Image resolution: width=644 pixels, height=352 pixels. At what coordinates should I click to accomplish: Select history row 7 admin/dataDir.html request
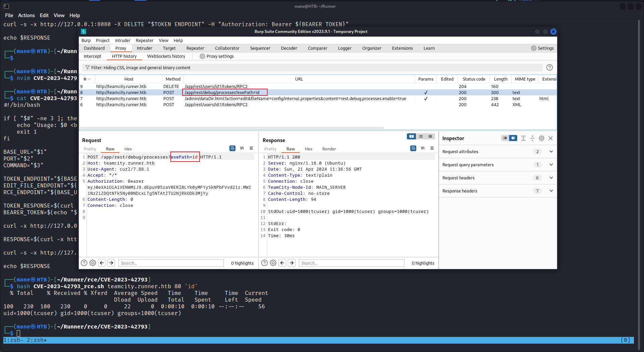click(318, 98)
